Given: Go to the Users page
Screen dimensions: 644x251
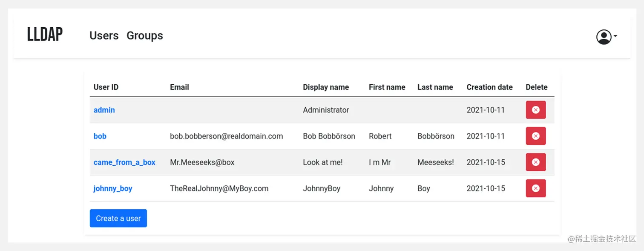Looking at the screenshot, I should tap(104, 35).
